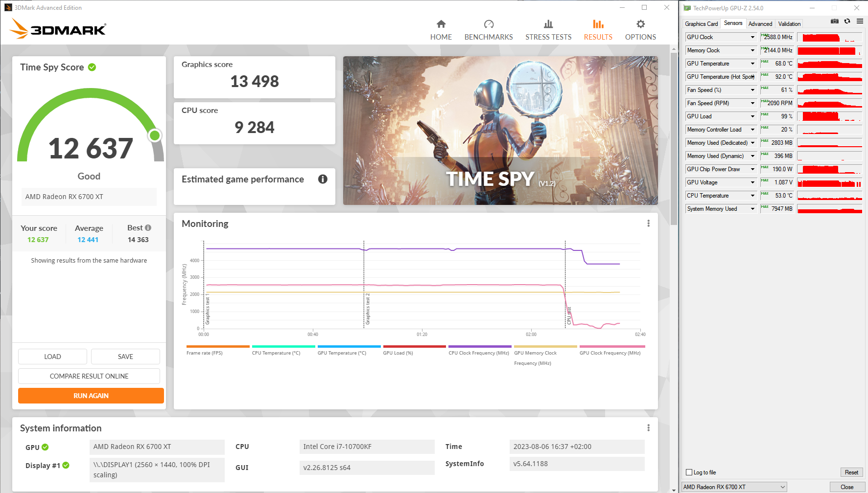The height and width of the screenshot is (493, 868).
Task: Click the Intel Core i7-10700KF CPU field
Action: tap(367, 447)
